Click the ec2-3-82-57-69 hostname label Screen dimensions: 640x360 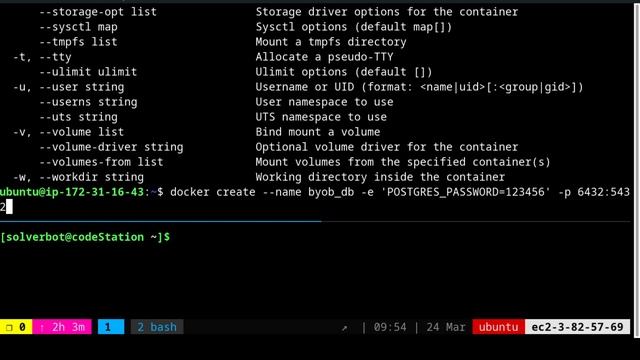[577, 327]
